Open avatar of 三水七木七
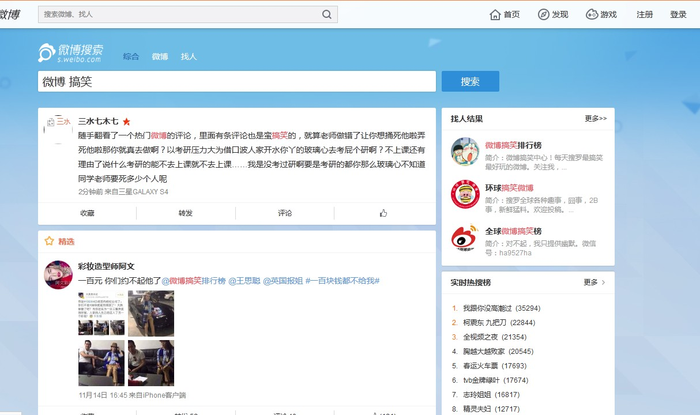 [x=58, y=129]
